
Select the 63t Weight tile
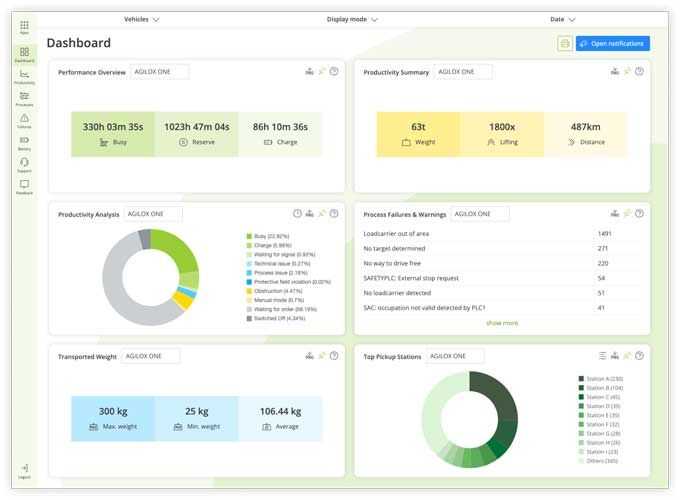click(418, 134)
